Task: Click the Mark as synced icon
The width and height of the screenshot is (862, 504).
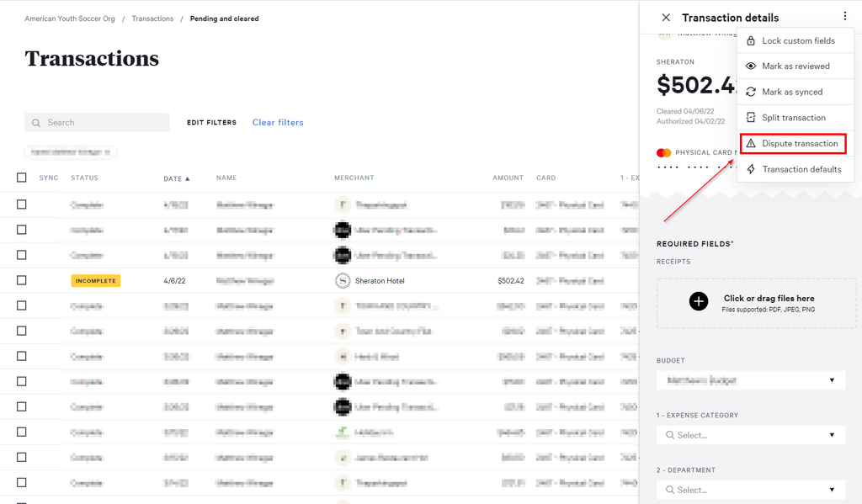Action: [751, 92]
